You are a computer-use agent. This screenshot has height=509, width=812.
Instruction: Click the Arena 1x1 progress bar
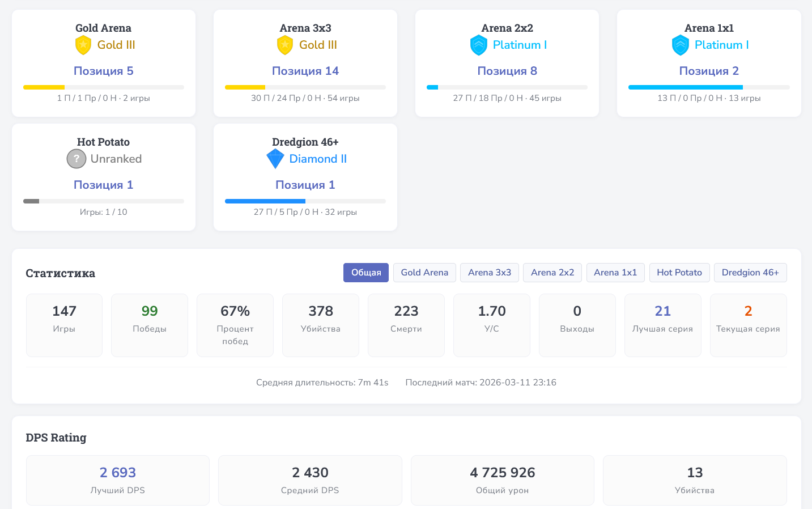[709, 87]
